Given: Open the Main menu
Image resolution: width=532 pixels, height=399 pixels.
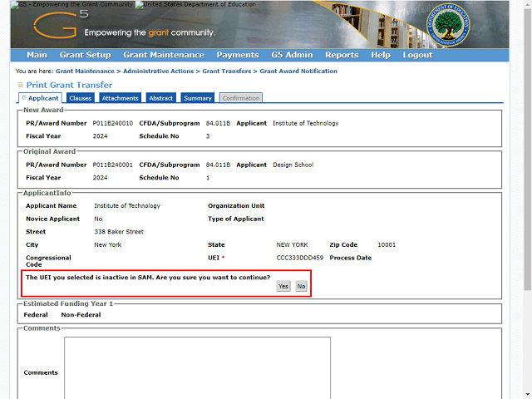Looking at the screenshot, I should (x=37, y=55).
